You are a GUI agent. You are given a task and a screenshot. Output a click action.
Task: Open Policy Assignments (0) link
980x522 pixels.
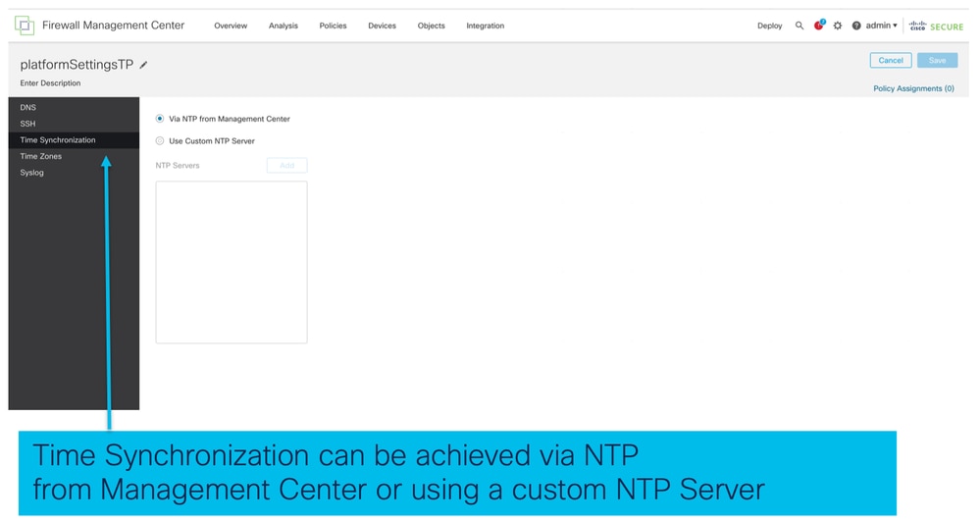913,88
